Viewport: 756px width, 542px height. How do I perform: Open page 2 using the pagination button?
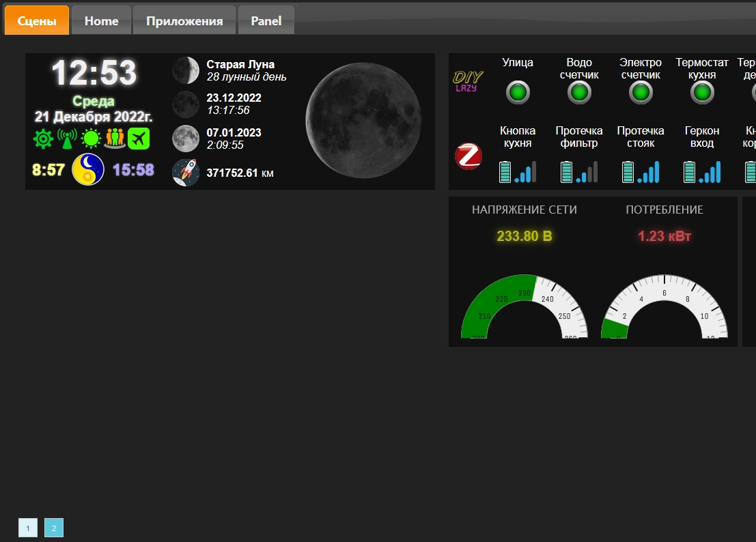coord(53,527)
